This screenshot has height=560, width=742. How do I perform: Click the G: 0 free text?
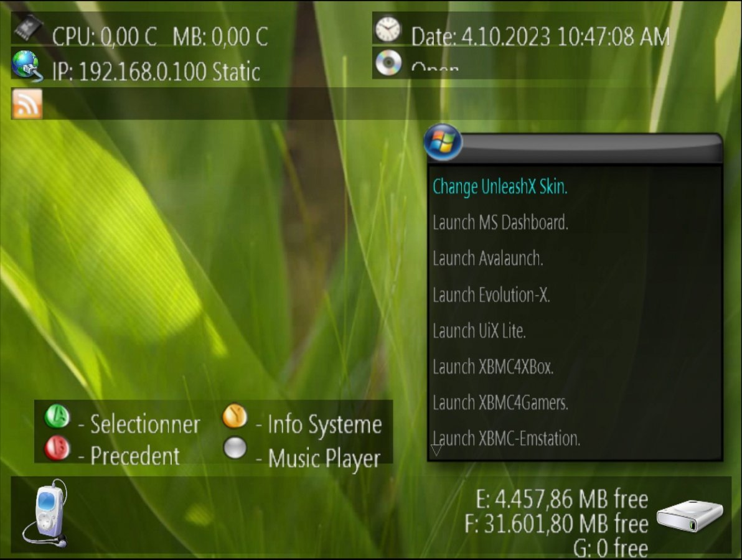611,548
